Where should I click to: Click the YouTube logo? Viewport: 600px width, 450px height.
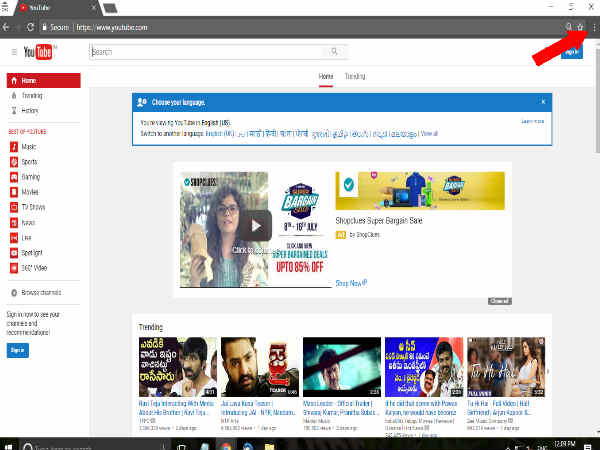pos(39,52)
